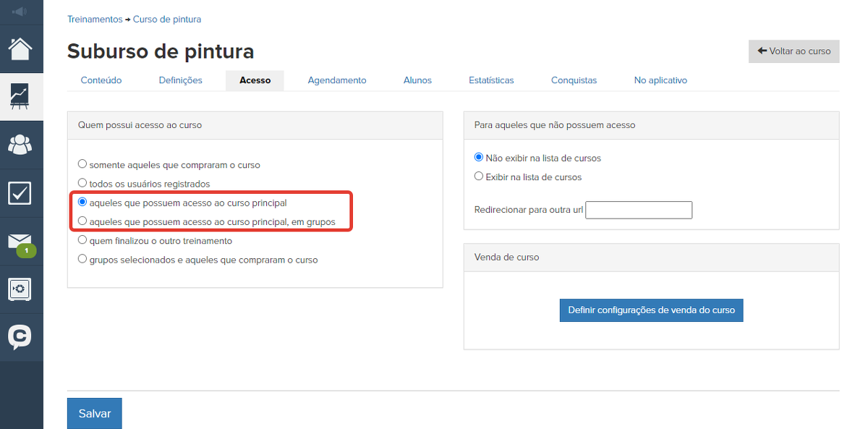Open the users group sidebar icon

20,145
